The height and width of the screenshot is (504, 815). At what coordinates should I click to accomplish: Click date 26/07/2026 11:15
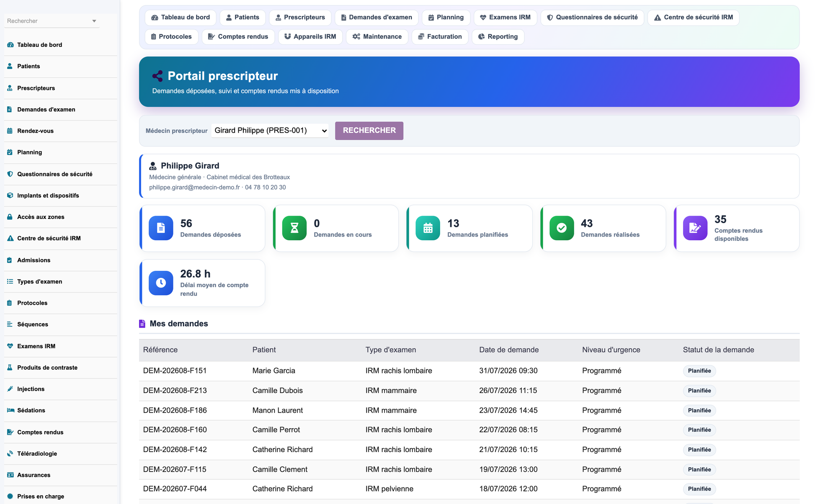508,391
